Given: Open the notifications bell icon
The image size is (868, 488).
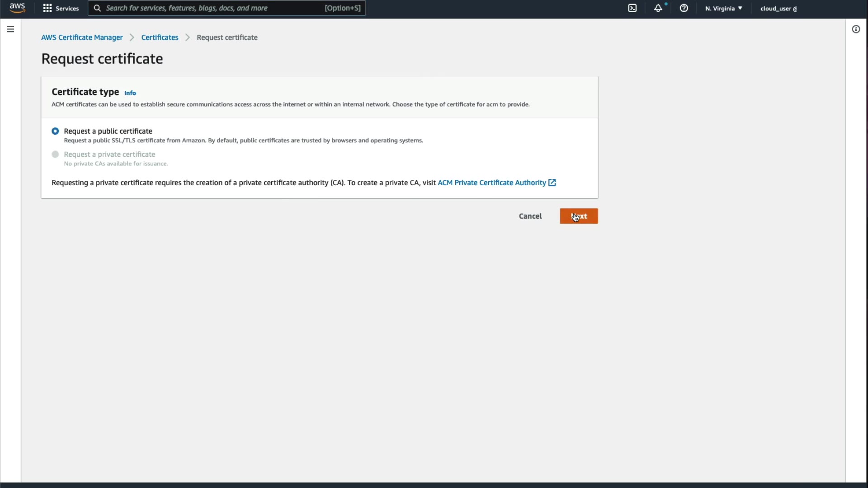Looking at the screenshot, I should point(658,8).
